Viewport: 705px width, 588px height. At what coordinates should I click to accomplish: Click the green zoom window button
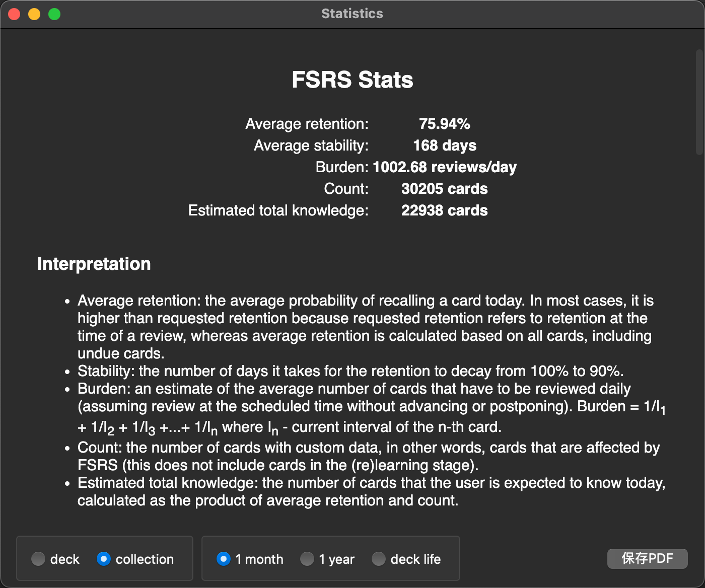[x=53, y=14]
